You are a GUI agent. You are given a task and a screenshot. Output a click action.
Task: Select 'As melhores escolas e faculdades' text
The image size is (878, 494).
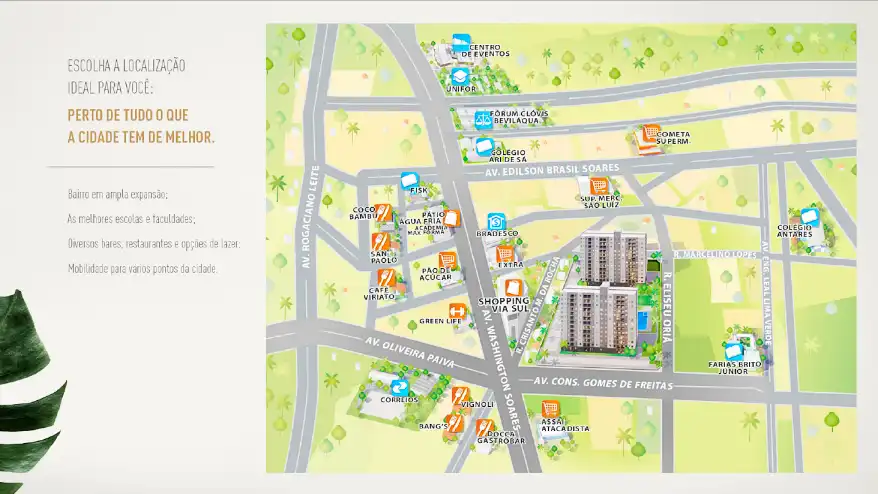[x=132, y=219]
